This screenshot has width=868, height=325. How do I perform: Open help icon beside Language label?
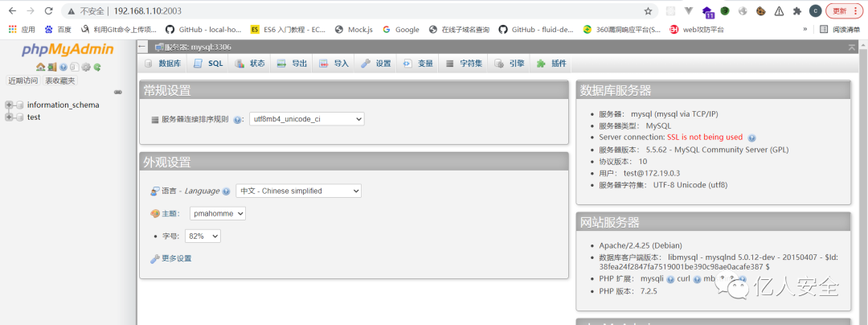click(226, 191)
